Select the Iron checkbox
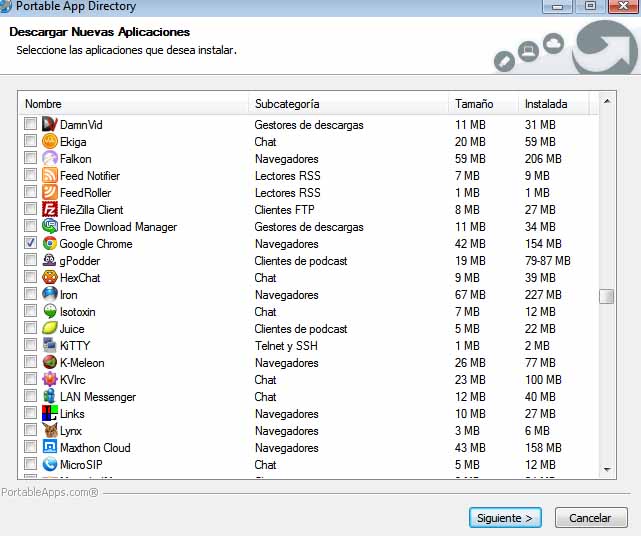Viewport: 641px width, 536px height. click(30, 294)
